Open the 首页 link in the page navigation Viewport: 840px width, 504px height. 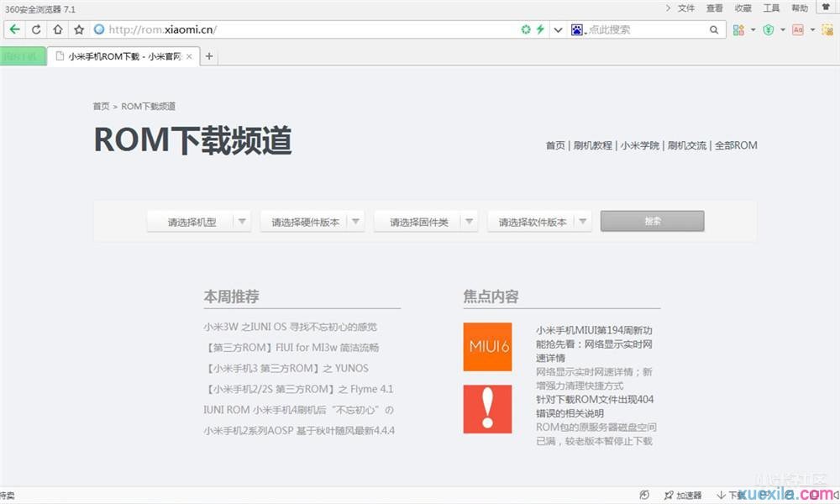(555, 145)
